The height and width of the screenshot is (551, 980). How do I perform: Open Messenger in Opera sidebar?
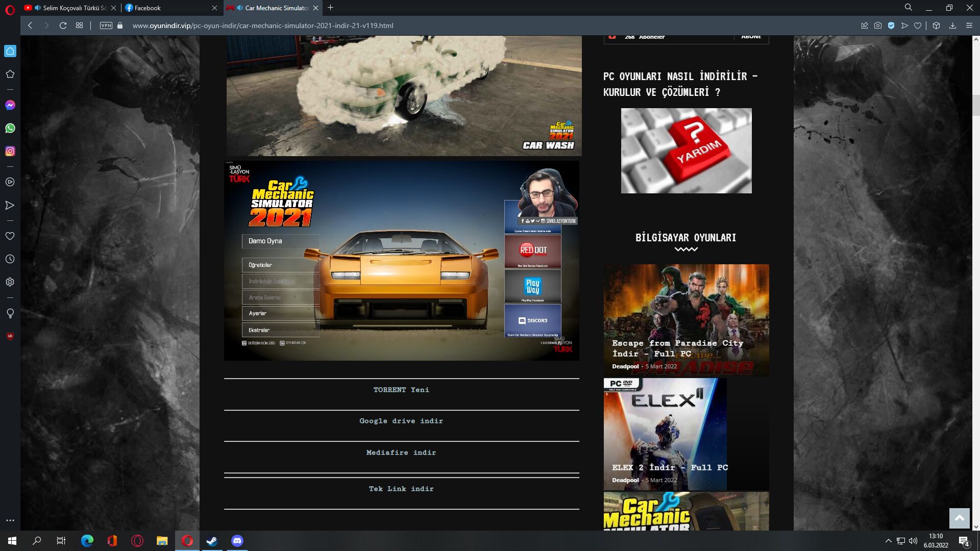(10, 105)
